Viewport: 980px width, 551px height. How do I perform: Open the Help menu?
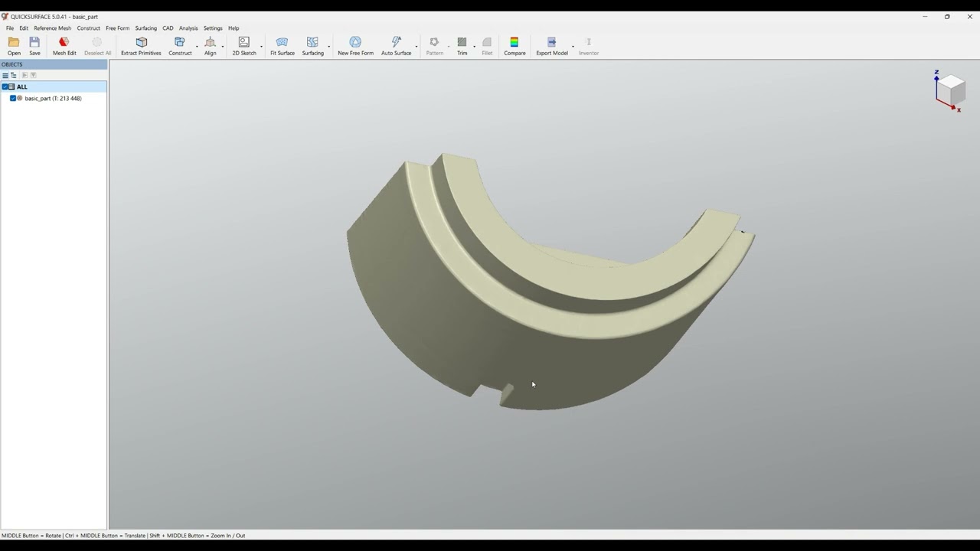coord(234,28)
